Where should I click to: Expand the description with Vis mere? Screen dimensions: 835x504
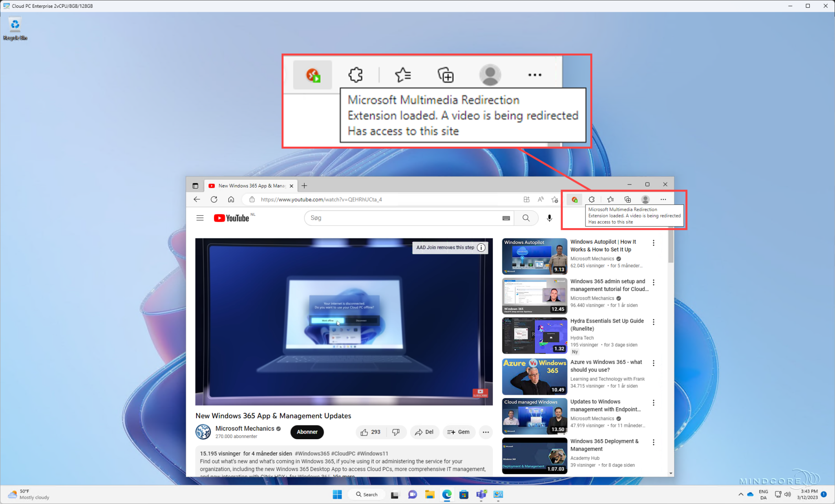coord(345,476)
